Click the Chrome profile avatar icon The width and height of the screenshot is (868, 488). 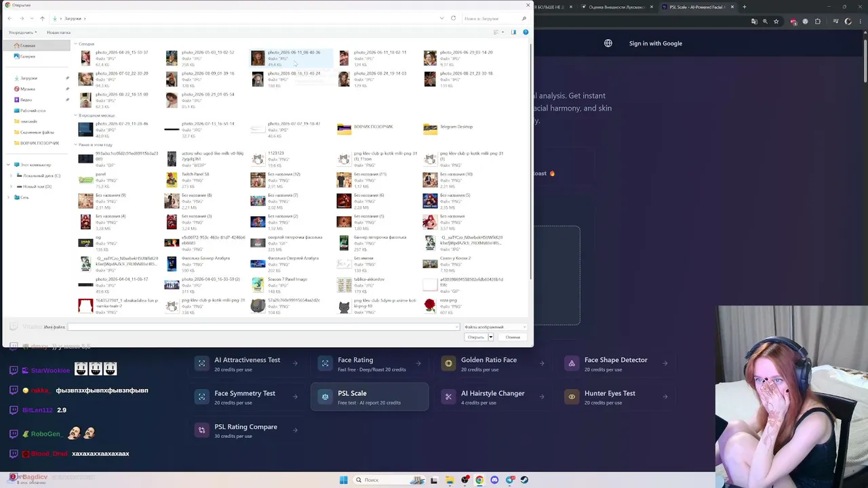tap(848, 22)
